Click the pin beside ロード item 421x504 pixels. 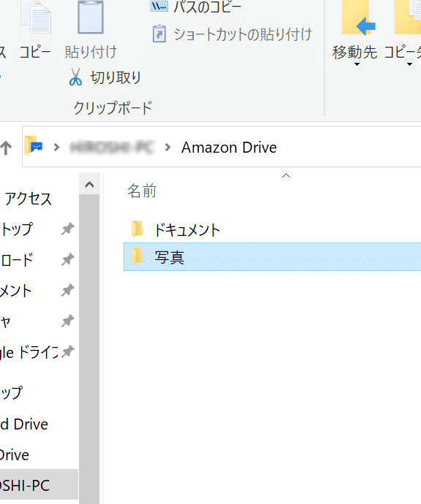coord(67,259)
